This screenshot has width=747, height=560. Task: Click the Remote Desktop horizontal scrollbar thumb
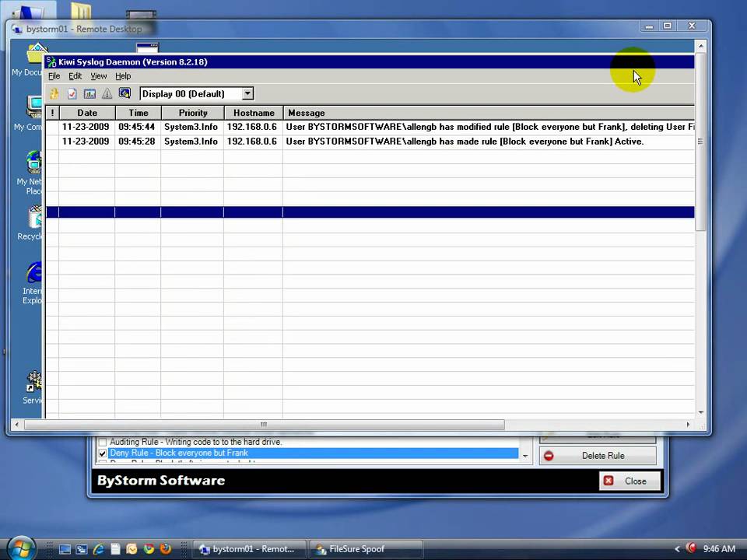pos(265,425)
